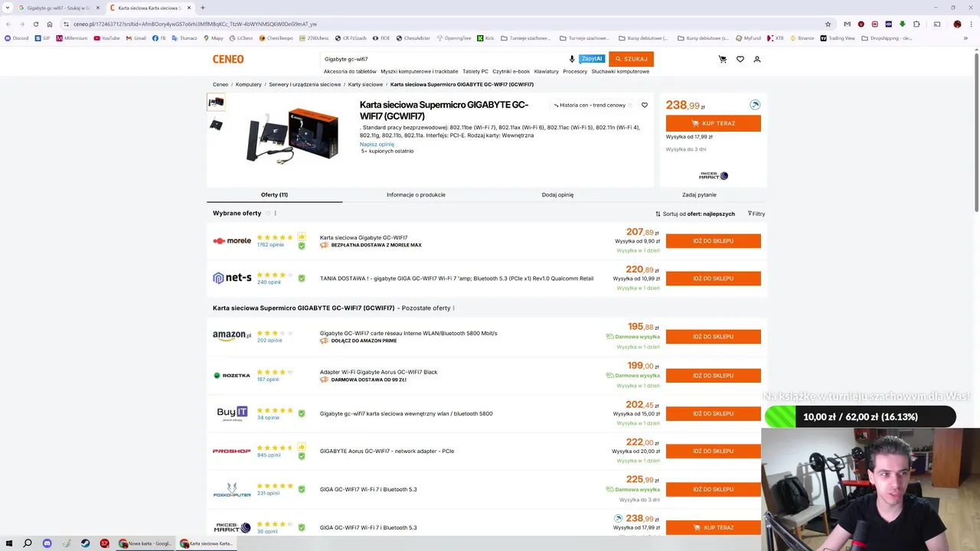980x551 pixels.
Task: Open Chrome extensions puzzle icon
Action: pyautogui.click(x=916, y=24)
